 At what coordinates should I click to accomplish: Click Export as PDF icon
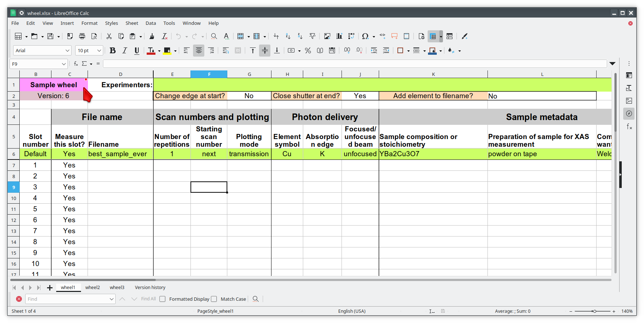[x=70, y=36]
